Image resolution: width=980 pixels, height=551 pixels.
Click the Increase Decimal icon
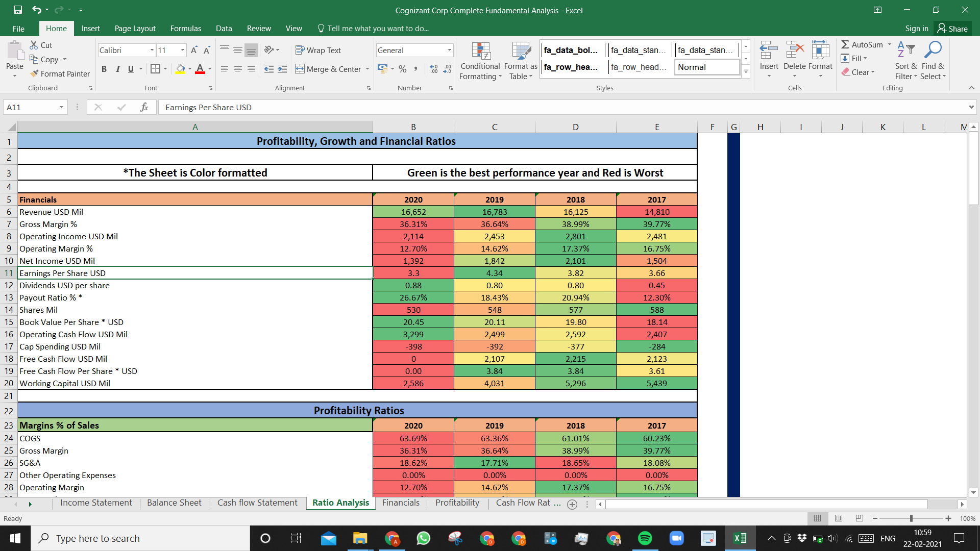coord(434,69)
